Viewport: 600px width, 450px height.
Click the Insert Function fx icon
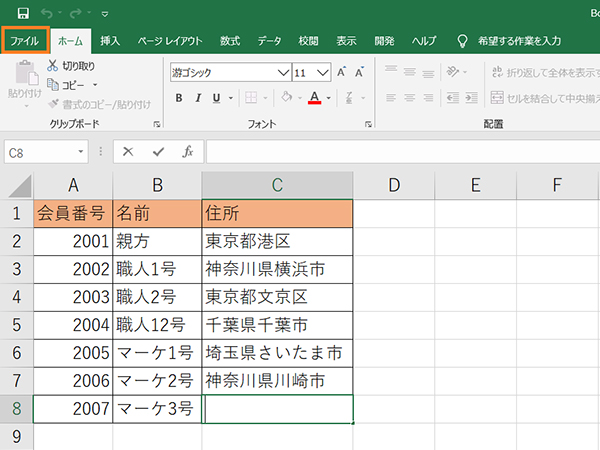pos(187,152)
